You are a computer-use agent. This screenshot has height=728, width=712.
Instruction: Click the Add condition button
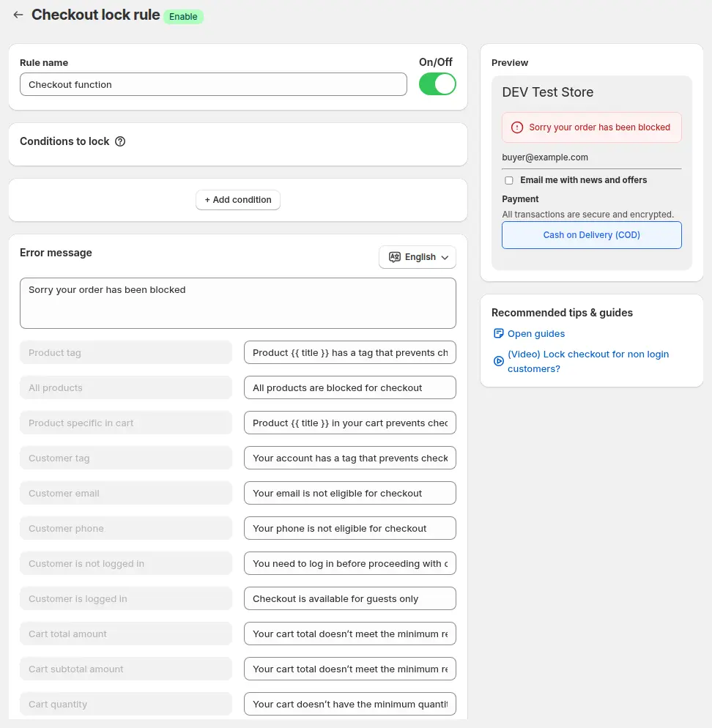[238, 200]
